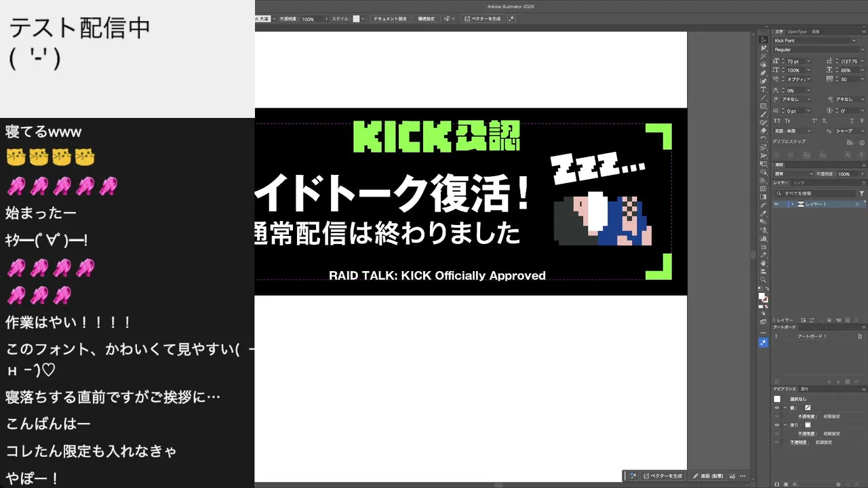Open the シャープ anti-aliasing dropdown
The image size is (868, 488).
coord(850,131)
